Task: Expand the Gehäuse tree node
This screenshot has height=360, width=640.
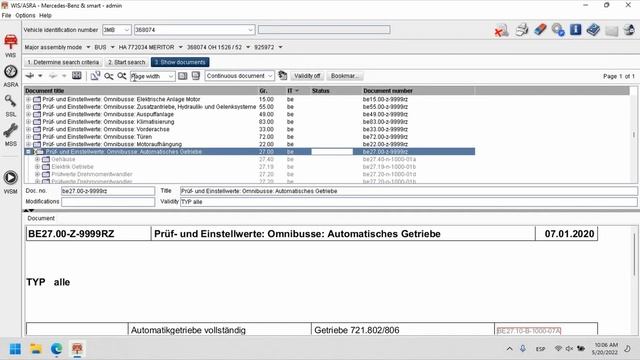Action: pos(37,159)
